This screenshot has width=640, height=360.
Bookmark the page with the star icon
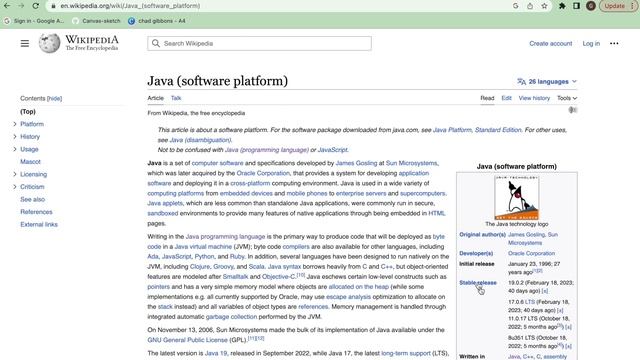coord(544,6)
